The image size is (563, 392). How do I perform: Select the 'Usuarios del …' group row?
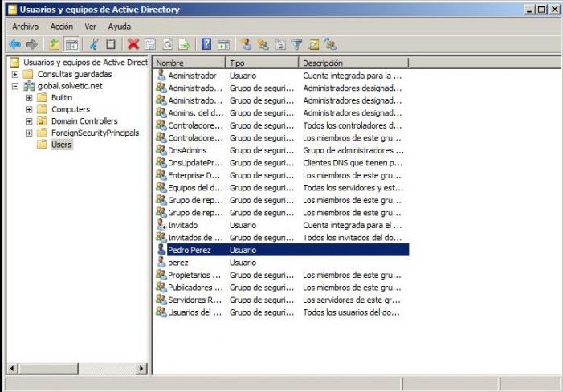(282, 312)
